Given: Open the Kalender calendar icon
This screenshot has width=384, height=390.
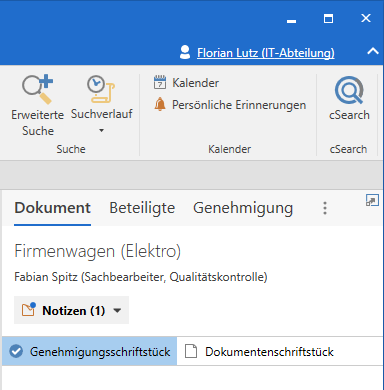Looking at the screenshot, I should click(160, 82).
